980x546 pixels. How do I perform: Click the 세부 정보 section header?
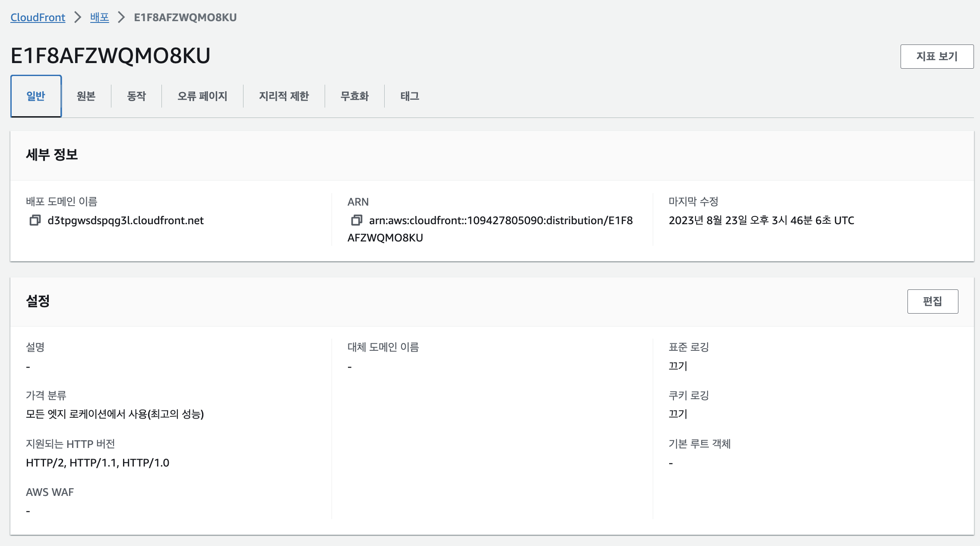point(52,155)
